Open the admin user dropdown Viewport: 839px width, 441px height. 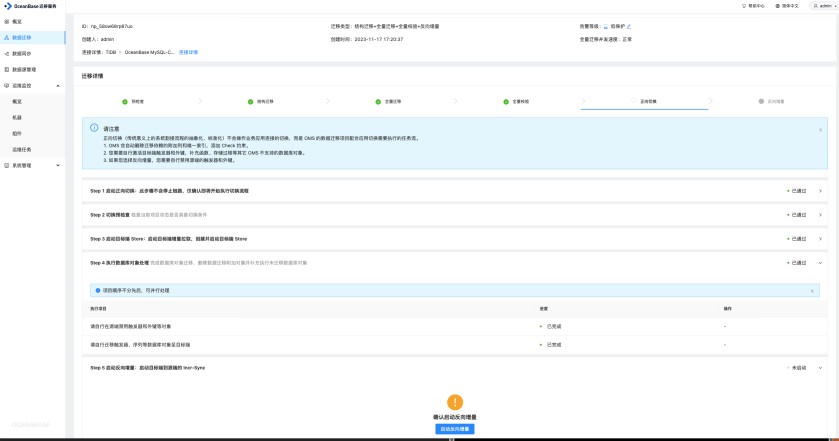tap(825, 6)
